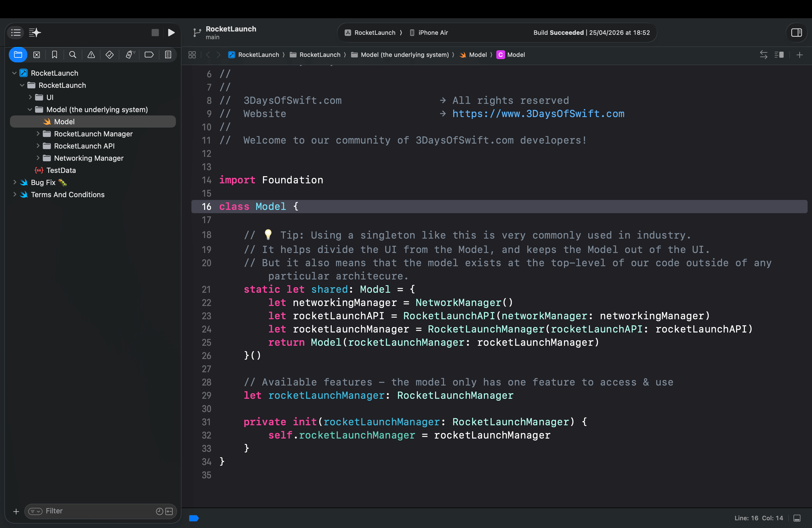Open the 3DaysOfSwift.com hyperlink
This screenshot has width=812, height=528.
pos(538,113)
